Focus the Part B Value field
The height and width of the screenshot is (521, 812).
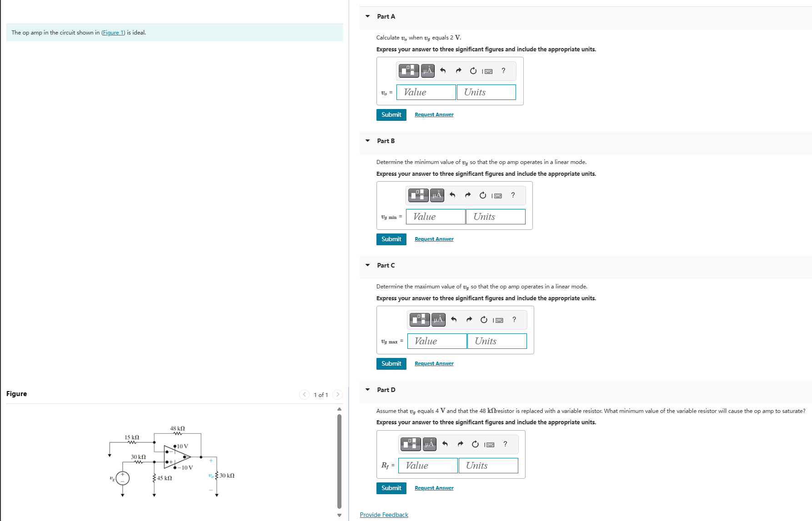pos(436,217)
